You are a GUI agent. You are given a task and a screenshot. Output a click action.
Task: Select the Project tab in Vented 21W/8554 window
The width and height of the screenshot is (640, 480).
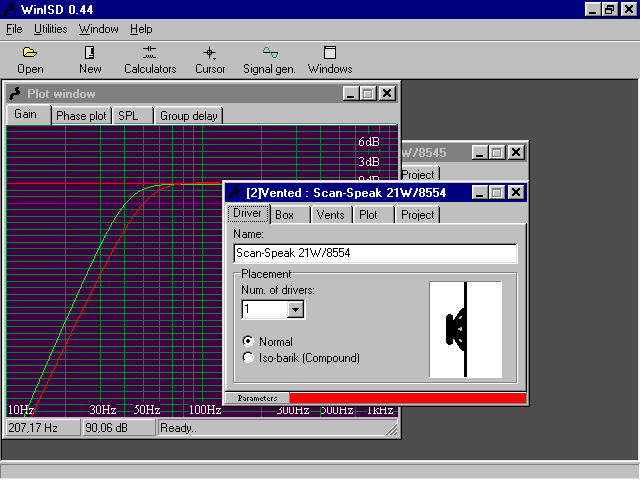418,215
